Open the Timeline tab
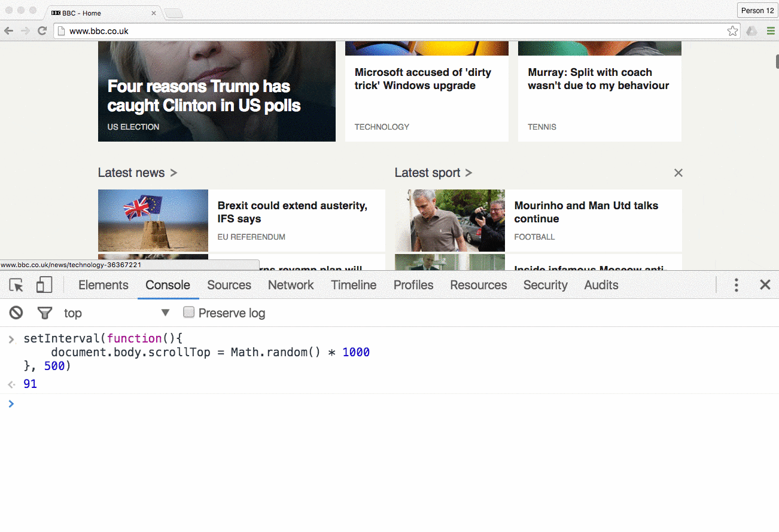The height and width of the screenshot is (532, 779). [354, 285]
